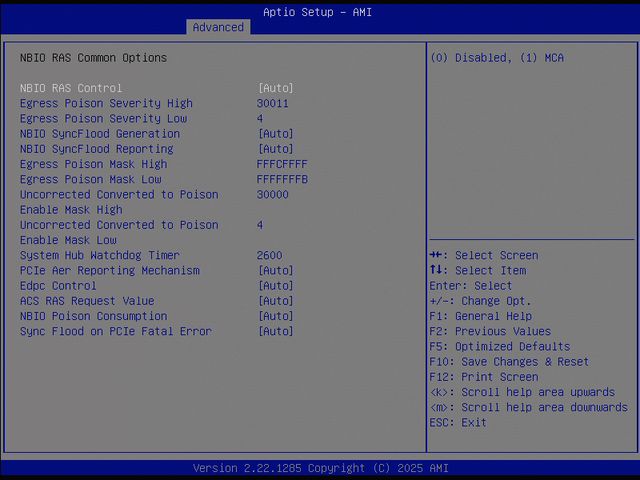Select NBIO RAS Control label
The width and height of the screenshot is (640, 480).
tap(71, 88)
